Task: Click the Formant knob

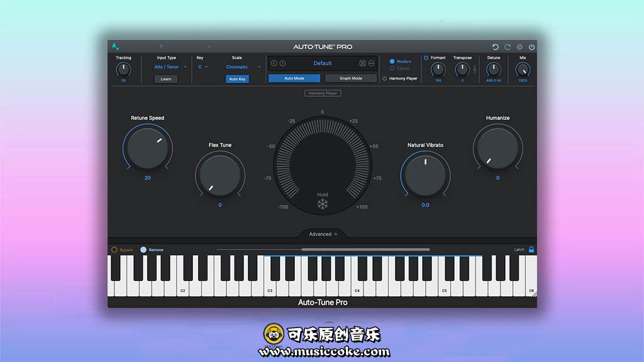Action: tap(438, 69)
